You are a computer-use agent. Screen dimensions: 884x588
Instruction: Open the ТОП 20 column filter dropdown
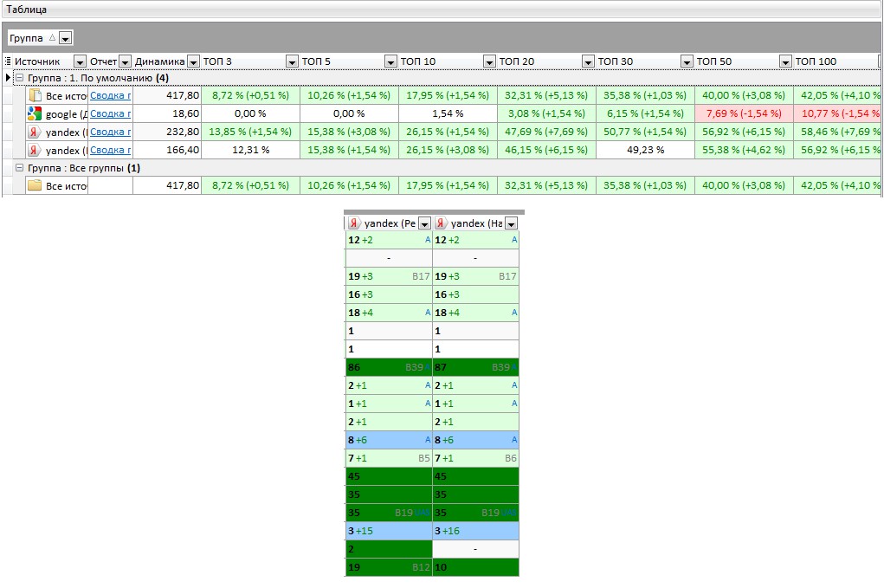588,61
